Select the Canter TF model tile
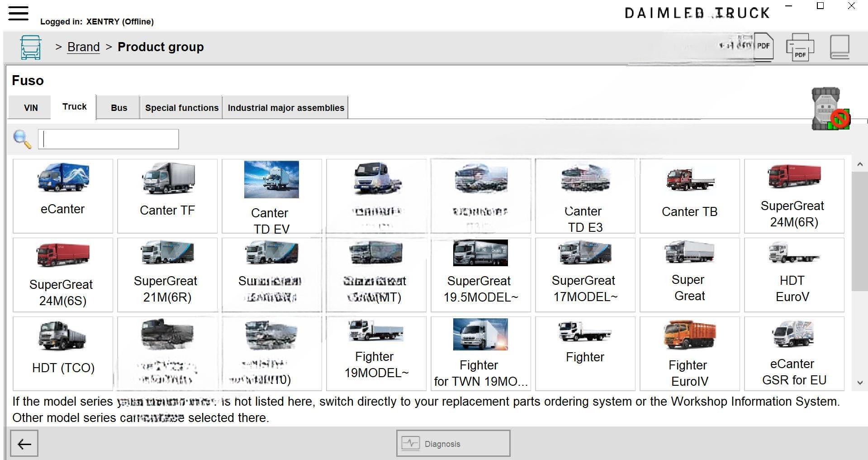This screenshot has width=868, height=460. pos(167,196)
